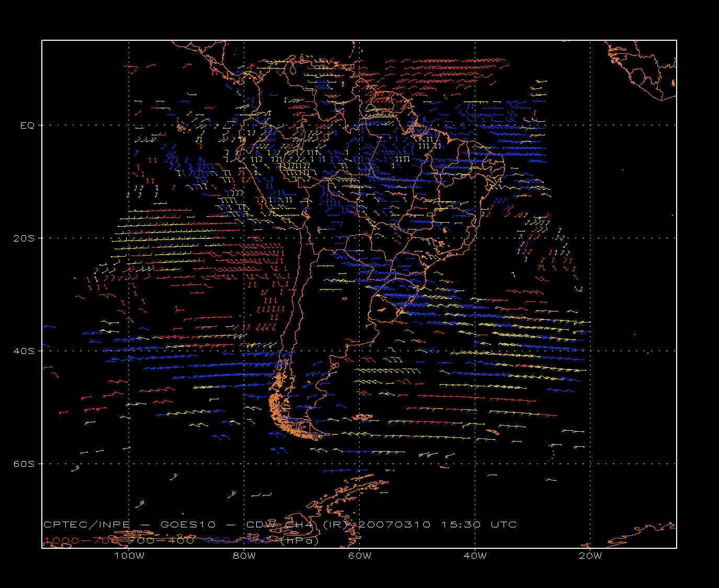Viewport: 719px width, 588px height.
Task: Click the 'CPTEC/INPE' text in plot caption
Action: [86, 524]
